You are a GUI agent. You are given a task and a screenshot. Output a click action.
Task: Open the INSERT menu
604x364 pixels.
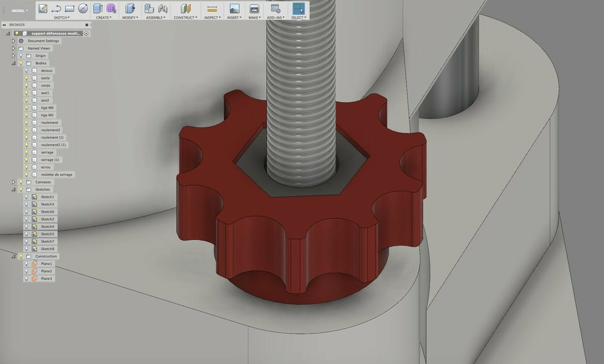(234, 17)
